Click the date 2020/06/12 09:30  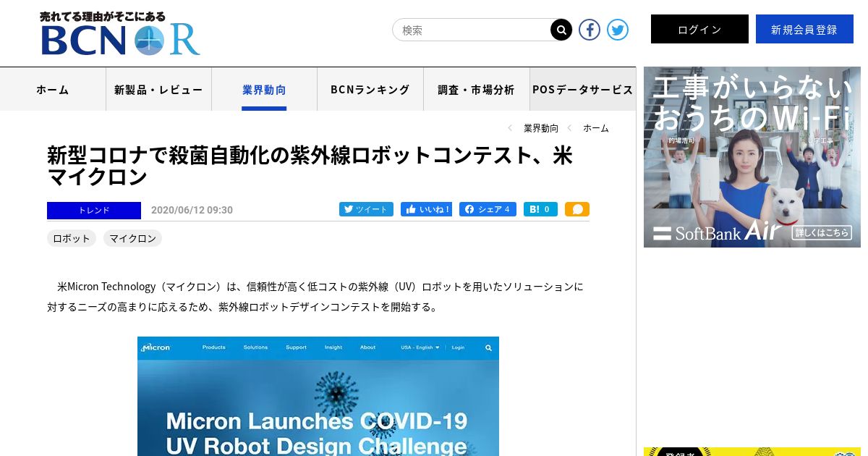tap(192, 210)
